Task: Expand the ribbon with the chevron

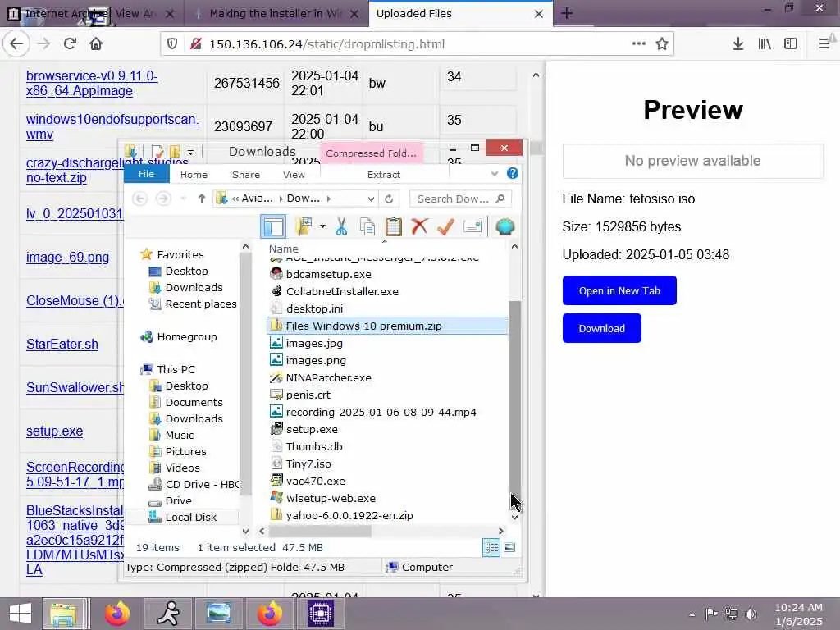Action: point(495,174)
